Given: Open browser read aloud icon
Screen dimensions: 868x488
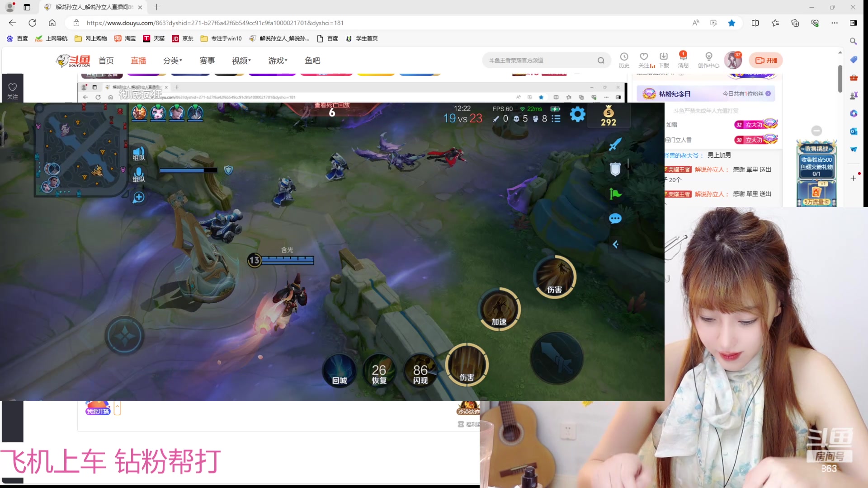Looking at the screenshot, I should click(x=696, y=23).
